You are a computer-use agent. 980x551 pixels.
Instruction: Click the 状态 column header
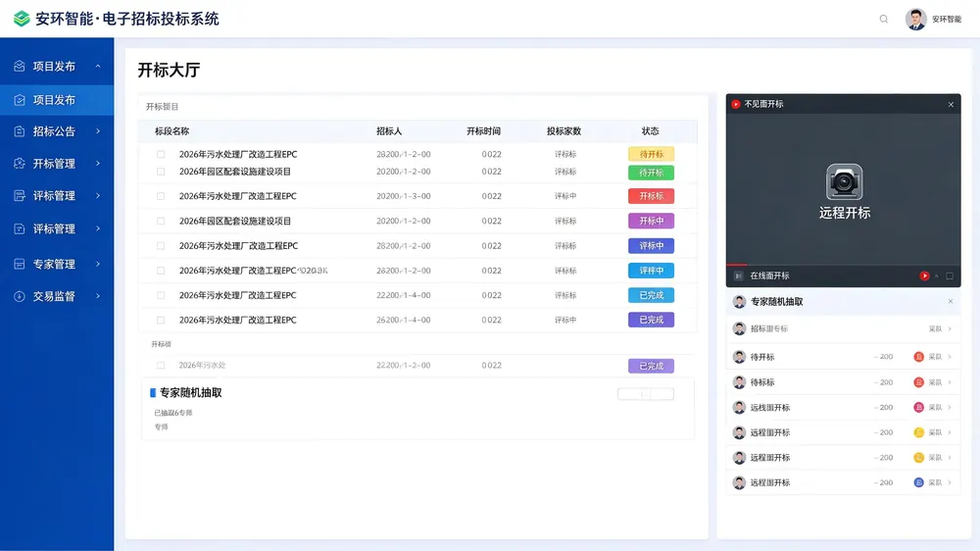(650, 131)
